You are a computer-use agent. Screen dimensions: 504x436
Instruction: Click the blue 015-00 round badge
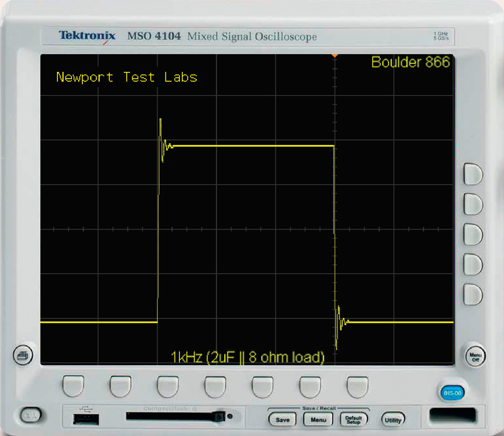pyautogui.click(x=452, y=393)
